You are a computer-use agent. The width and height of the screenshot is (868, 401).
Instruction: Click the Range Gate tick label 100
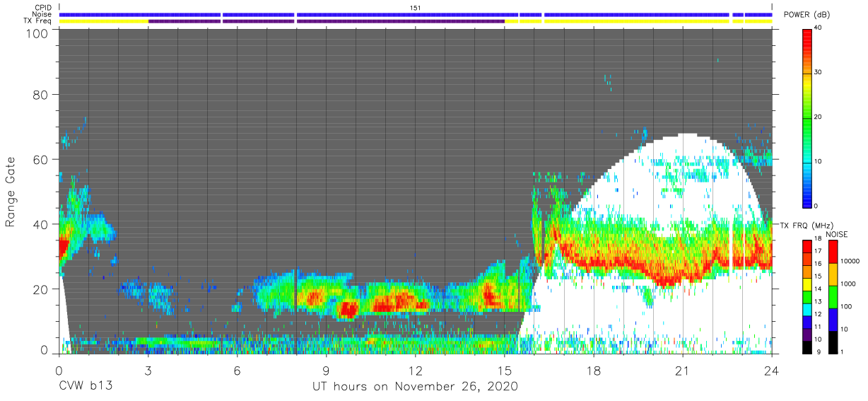tap(37, 33)
